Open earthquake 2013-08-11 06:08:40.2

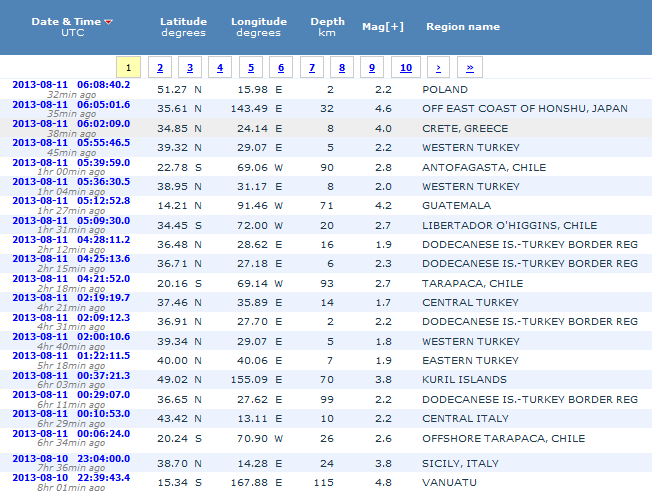tap(71, 84)
